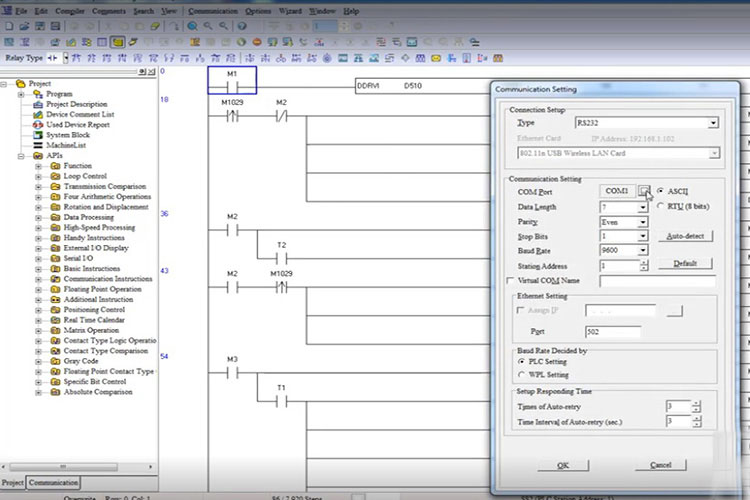Open the File menu
750x500 pixels.
[x=21, y=11]
